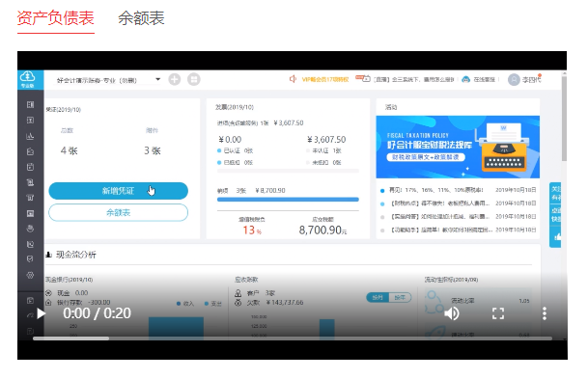Open news item 17%、16%、11%、10%
Viewport: 588px width, 379px height.
pyautogui.click(x=436, y=190)
